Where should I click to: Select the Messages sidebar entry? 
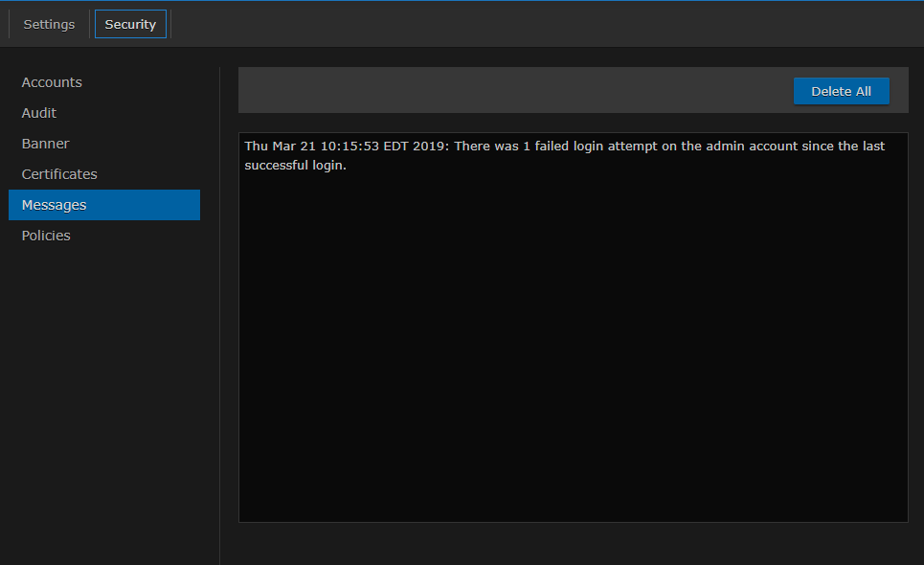(x=54, y=205)
